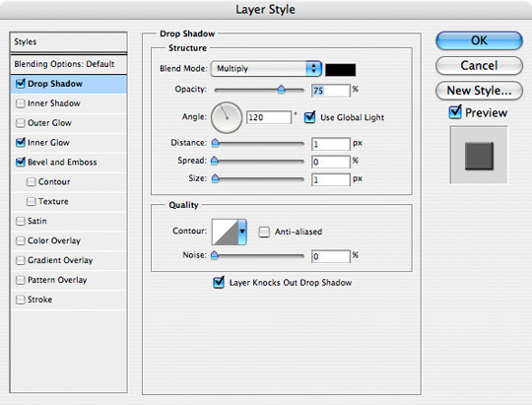The width and height of the screenshot is (532, 405).
Task: Click the New Style... button
Action: [479, 91]
